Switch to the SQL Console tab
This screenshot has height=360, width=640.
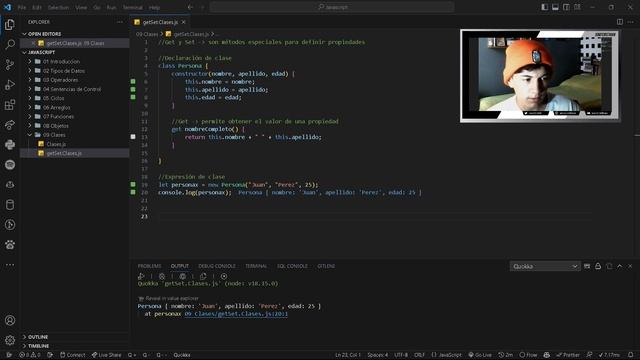292,266
